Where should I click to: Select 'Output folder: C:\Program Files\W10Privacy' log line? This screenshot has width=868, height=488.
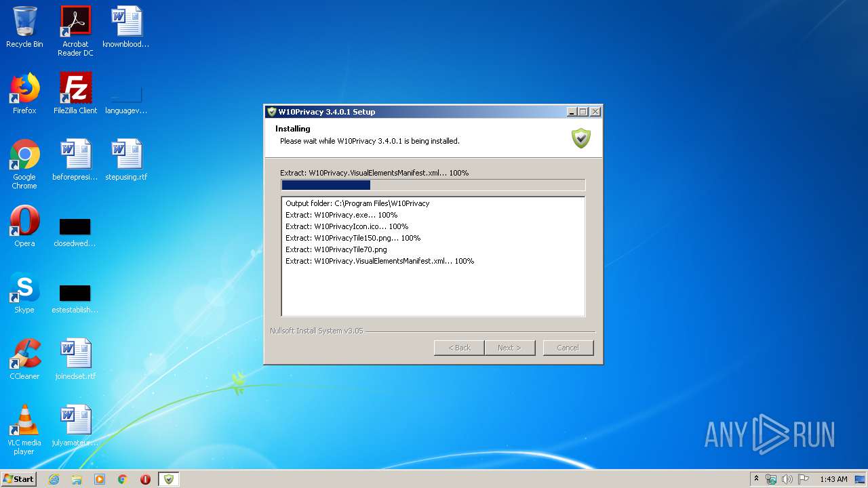357,203
